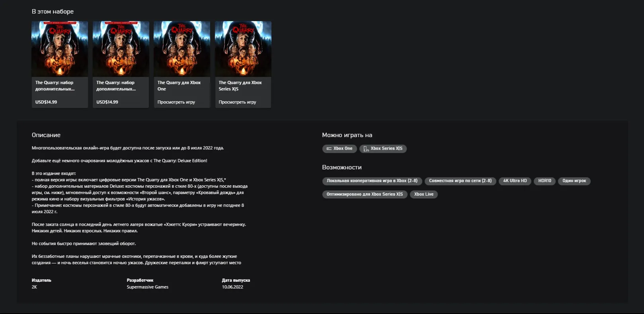Viewport: 644px width, 314px height.
Task: Select the first USD$14.99 price label
Action: (46, 102)
